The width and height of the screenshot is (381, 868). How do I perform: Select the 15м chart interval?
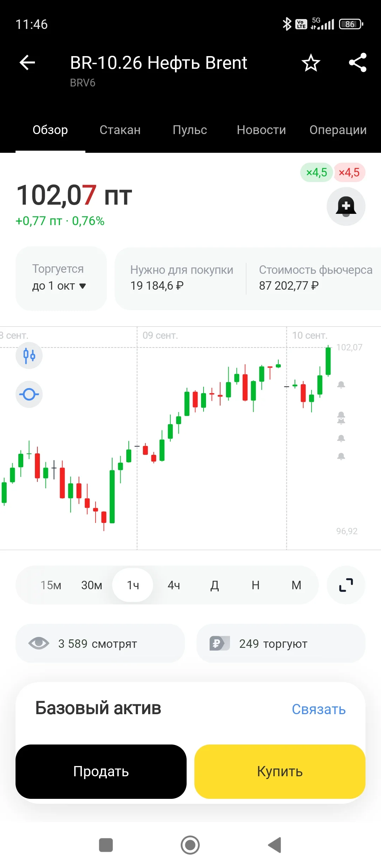tap(51, 585)
